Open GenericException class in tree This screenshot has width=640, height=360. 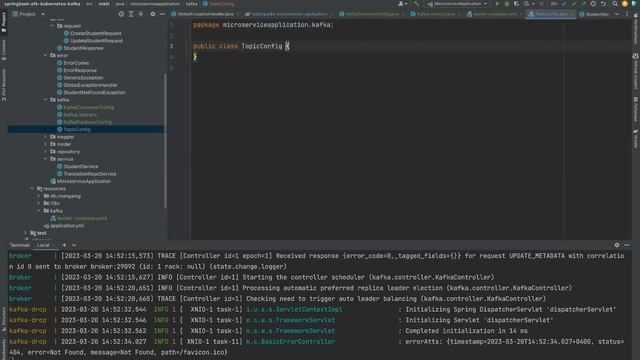point(83,78)
